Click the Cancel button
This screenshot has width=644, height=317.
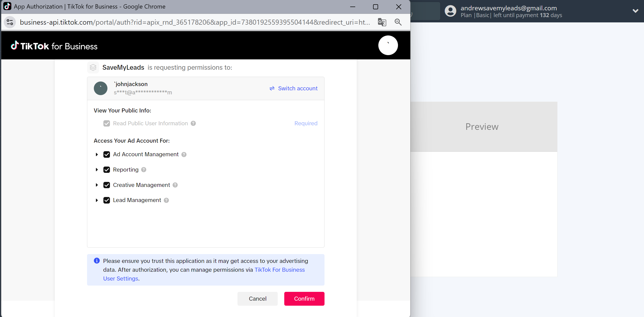coord(258,299)
